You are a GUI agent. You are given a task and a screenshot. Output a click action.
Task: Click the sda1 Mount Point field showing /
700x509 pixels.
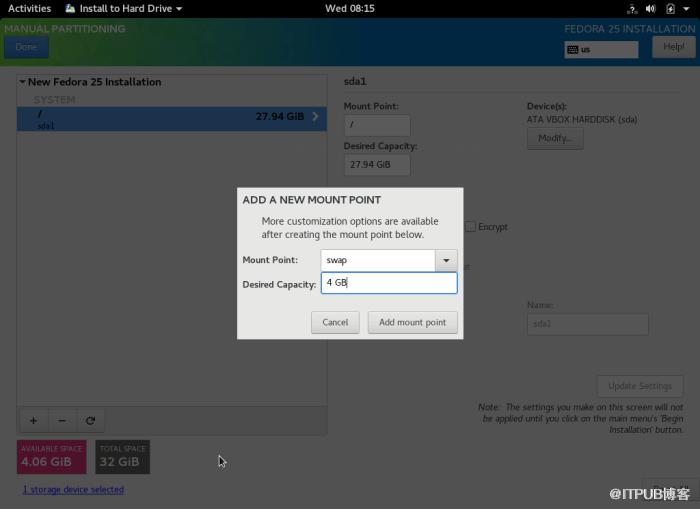(x=377, y=125)
